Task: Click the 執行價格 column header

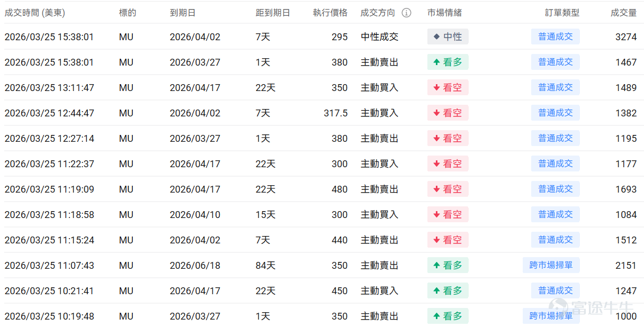Action: pyautogui.click(x=330, y=13)
